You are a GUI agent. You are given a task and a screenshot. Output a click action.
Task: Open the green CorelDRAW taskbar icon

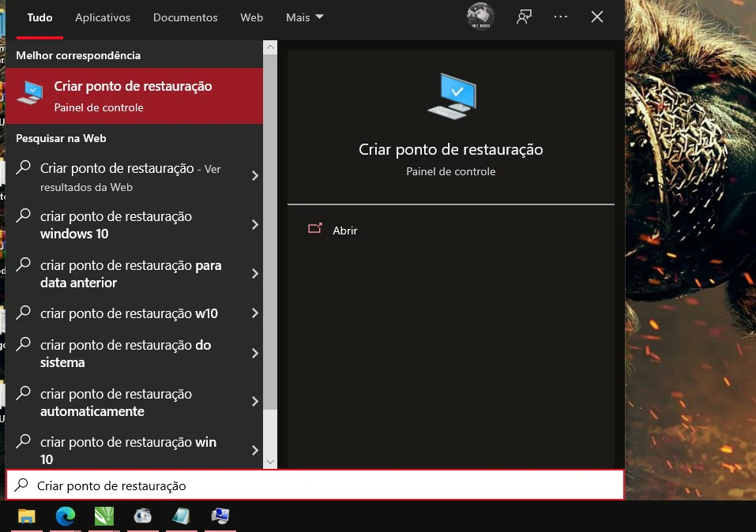click(x=104, y=516)
